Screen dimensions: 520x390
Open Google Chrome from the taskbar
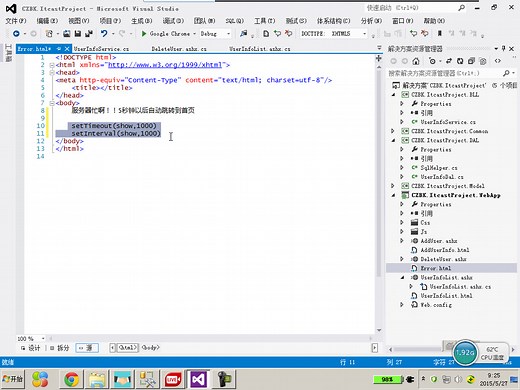coord(71,379)
